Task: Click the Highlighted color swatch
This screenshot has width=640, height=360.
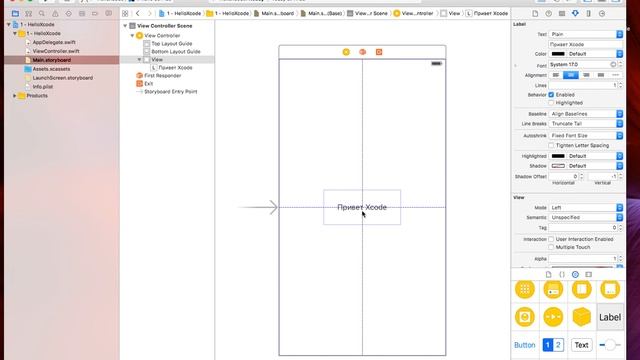Action: 558,156
